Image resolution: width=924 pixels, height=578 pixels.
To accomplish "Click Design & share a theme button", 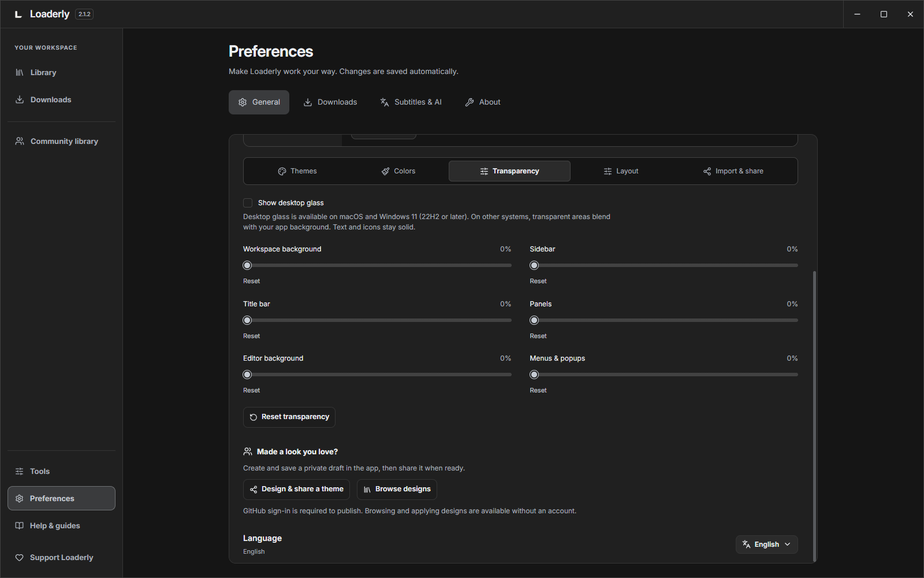I will pos(296,489).
